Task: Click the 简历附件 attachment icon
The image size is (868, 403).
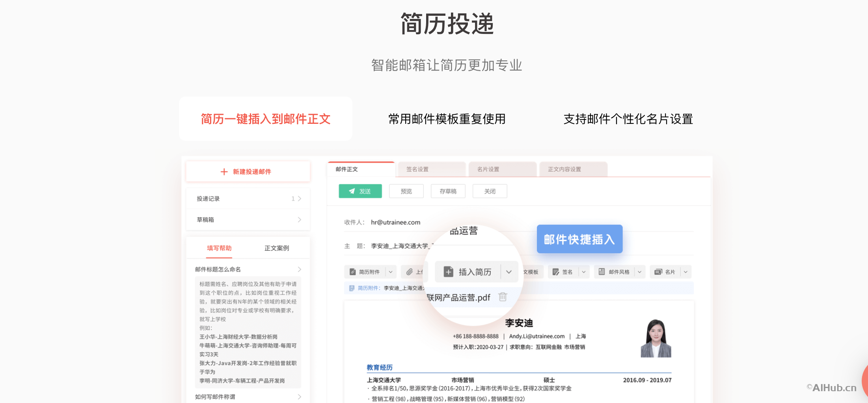Action: 353,271
